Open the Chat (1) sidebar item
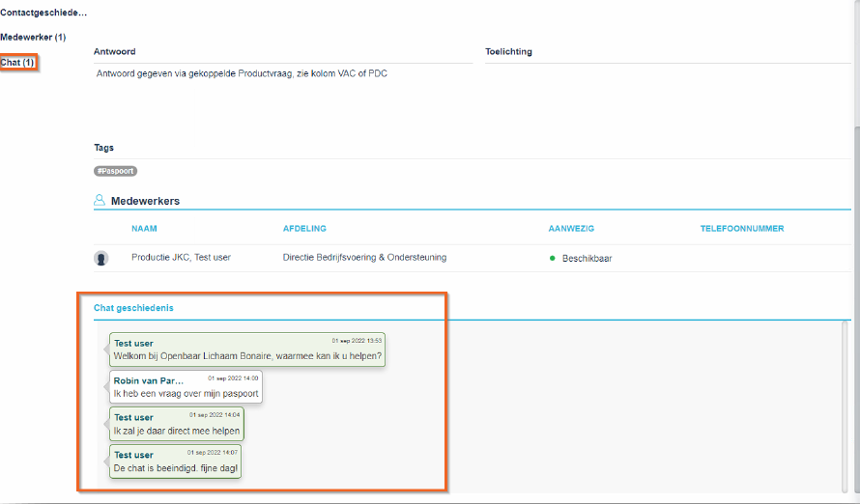Screen dimensions: 860x504 click(17, 63)
